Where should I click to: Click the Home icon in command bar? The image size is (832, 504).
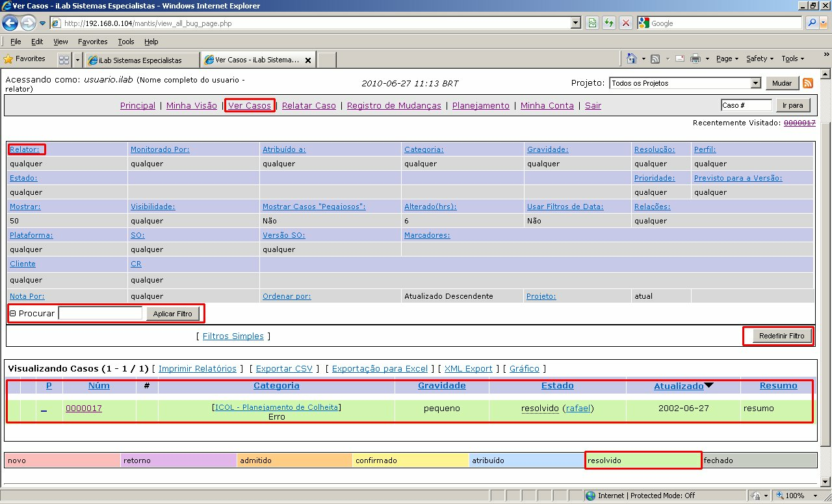coord(631,58)
